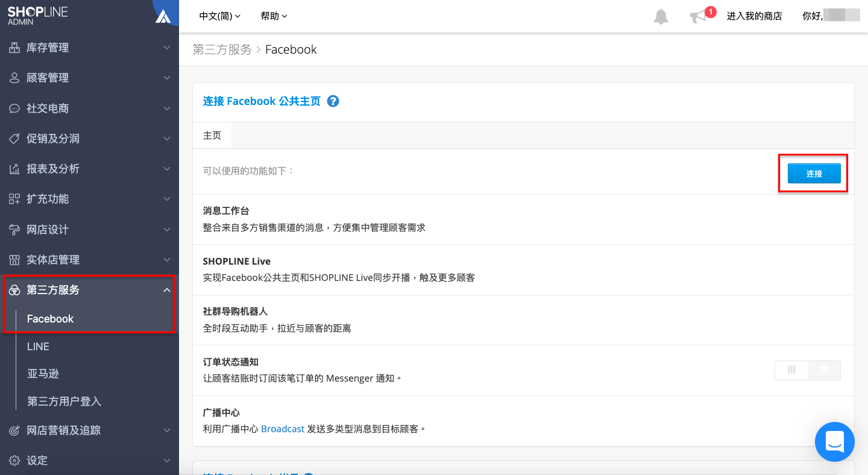Open the 库存管理 menu label
The width and height of the screenshot is (868, 475).
[48, 48]
